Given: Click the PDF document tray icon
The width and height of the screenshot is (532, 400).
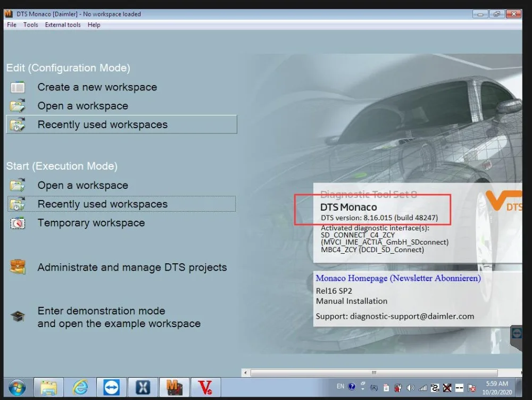Looking at the screenshot, I should 386,388.
